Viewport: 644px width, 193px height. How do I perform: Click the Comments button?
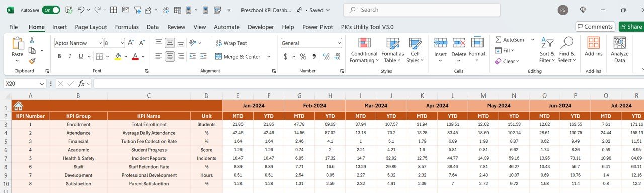click(x=595, y=27)
